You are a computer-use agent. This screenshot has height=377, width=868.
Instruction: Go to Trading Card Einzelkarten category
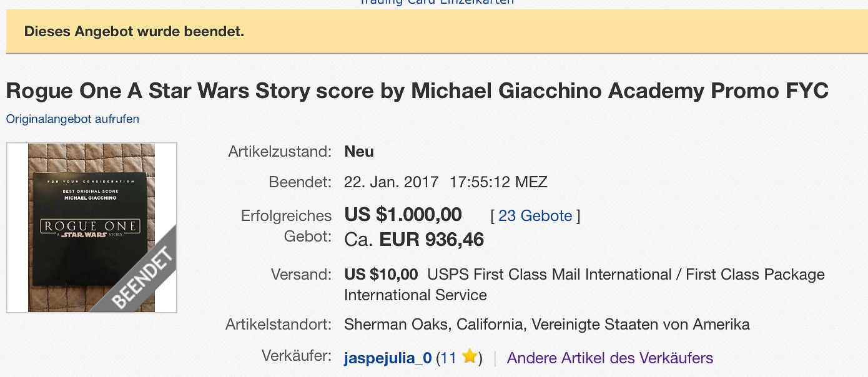coord(437,2)
